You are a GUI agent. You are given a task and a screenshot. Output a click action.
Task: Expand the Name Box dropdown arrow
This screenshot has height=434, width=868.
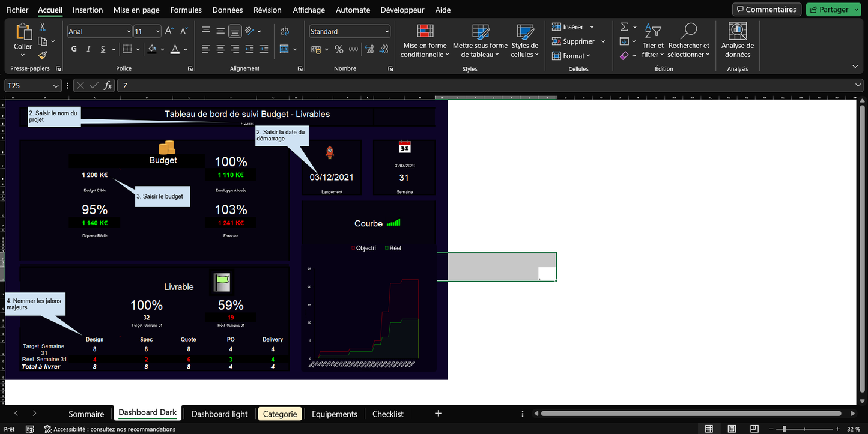[56, 86]
